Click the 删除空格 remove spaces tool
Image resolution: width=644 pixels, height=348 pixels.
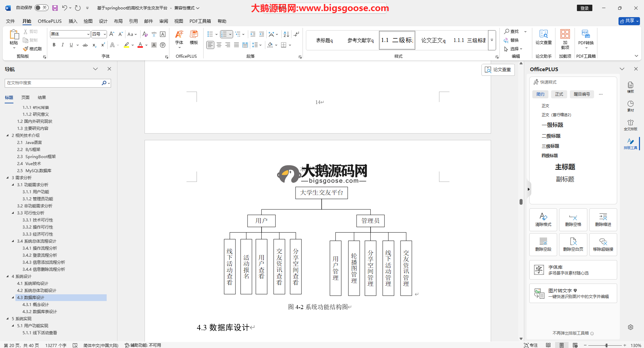click(573, 220)
